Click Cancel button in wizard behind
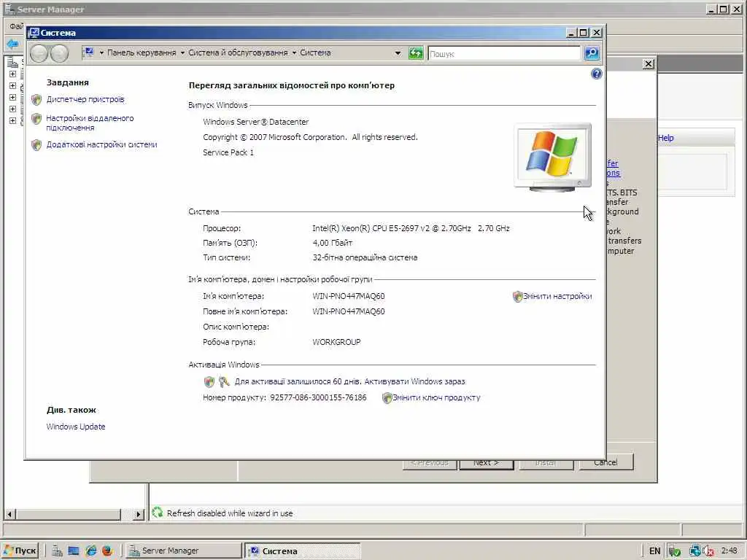This screenshot has height=560, width=747. pos(605,462)
